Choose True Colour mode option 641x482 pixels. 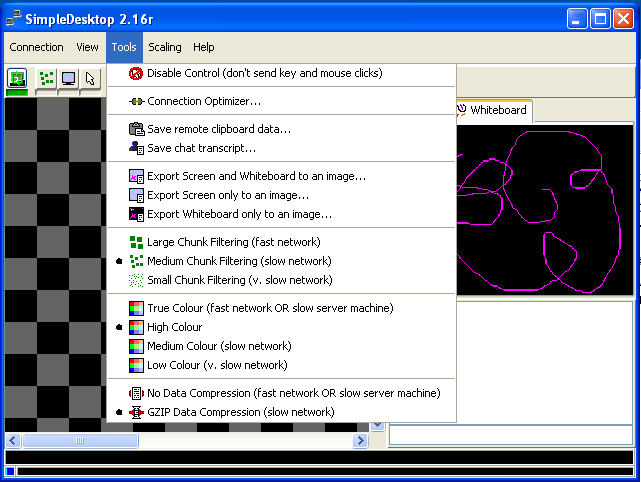[281, 308]
